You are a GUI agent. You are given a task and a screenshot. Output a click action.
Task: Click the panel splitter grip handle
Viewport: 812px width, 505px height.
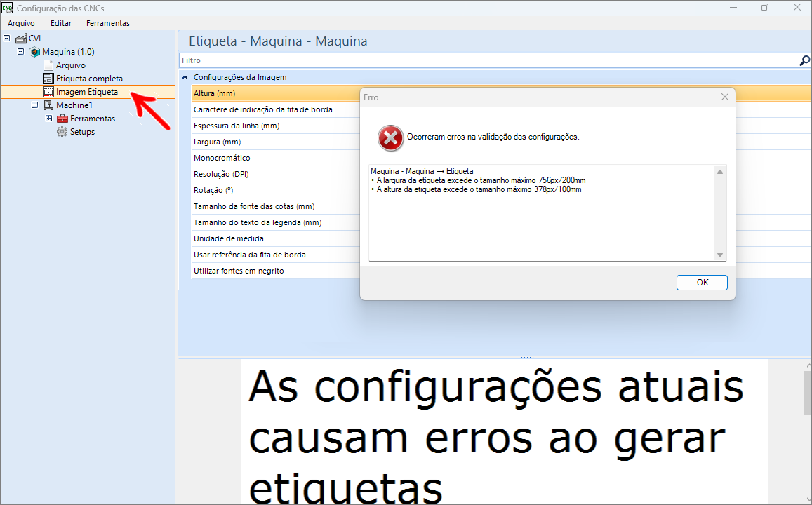point(526,357)
